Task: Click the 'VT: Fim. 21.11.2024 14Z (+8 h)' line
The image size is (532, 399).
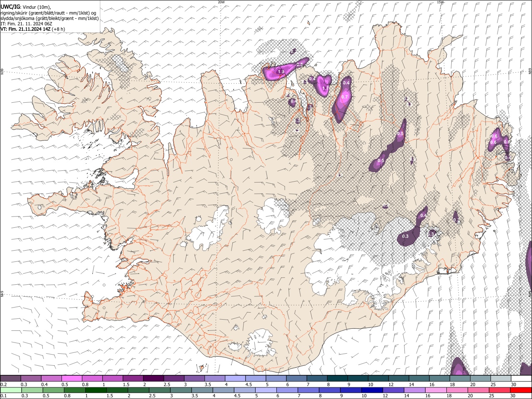Action: click(x=32, y=29)
